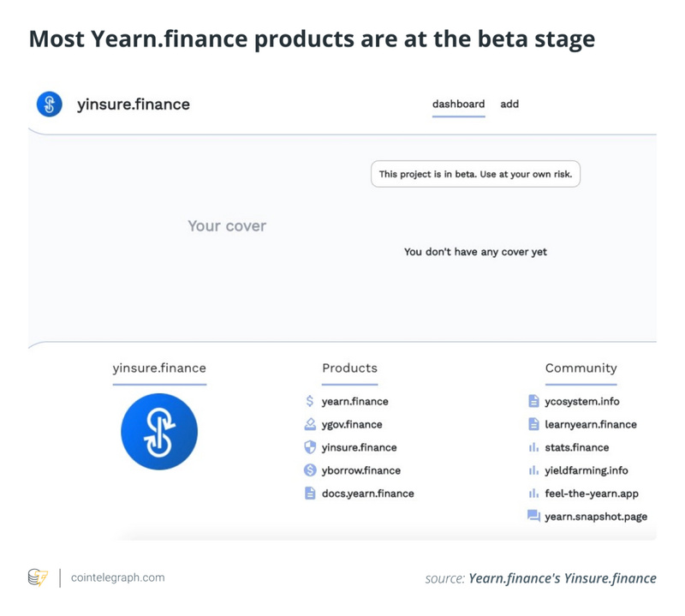The height and width of the screenshot is (616, 685).
Task: Click the document icon beside docs.yearn.finance
Action: click(310, 493)
